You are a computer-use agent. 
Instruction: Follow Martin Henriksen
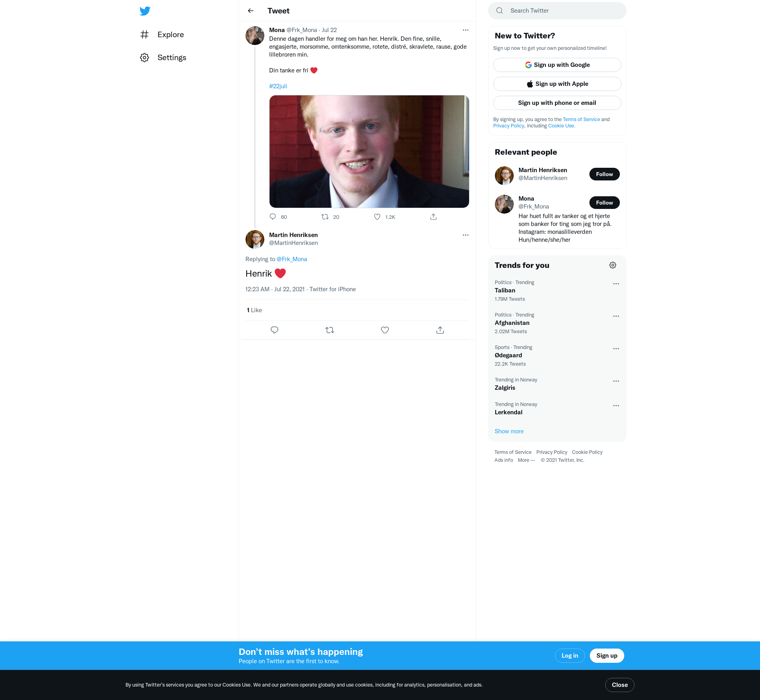tap(604, 174)
